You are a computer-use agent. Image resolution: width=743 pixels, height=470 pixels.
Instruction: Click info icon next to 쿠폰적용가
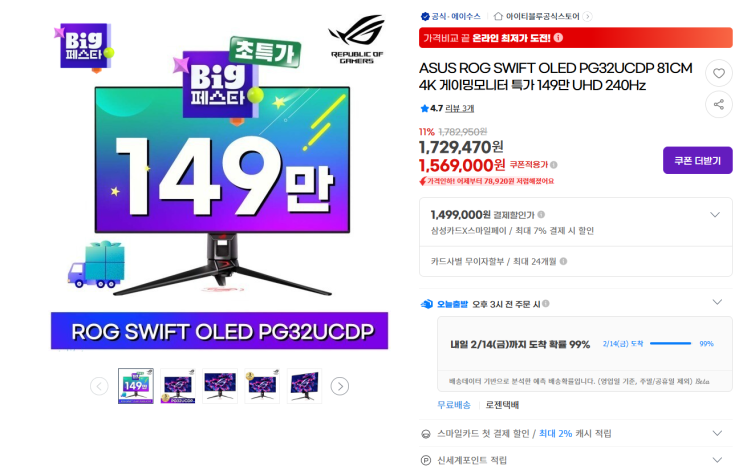pos(554,165)
